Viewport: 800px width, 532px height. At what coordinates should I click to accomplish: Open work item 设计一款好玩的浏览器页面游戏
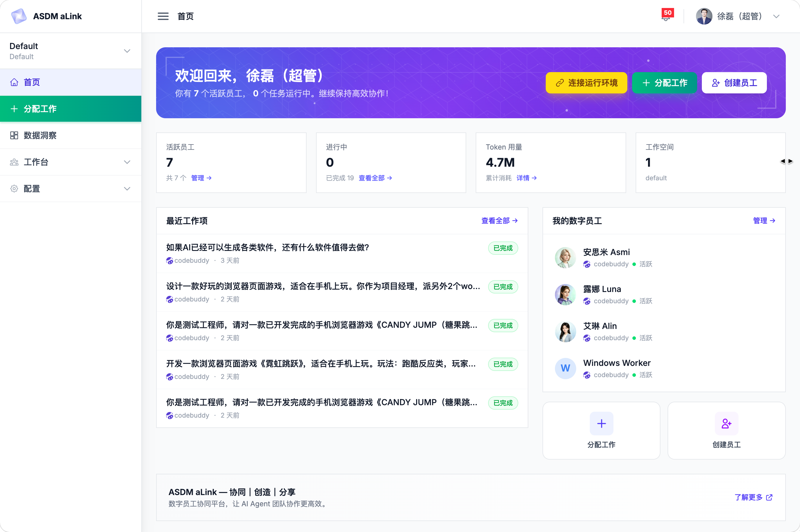click(x=342, y=292)
